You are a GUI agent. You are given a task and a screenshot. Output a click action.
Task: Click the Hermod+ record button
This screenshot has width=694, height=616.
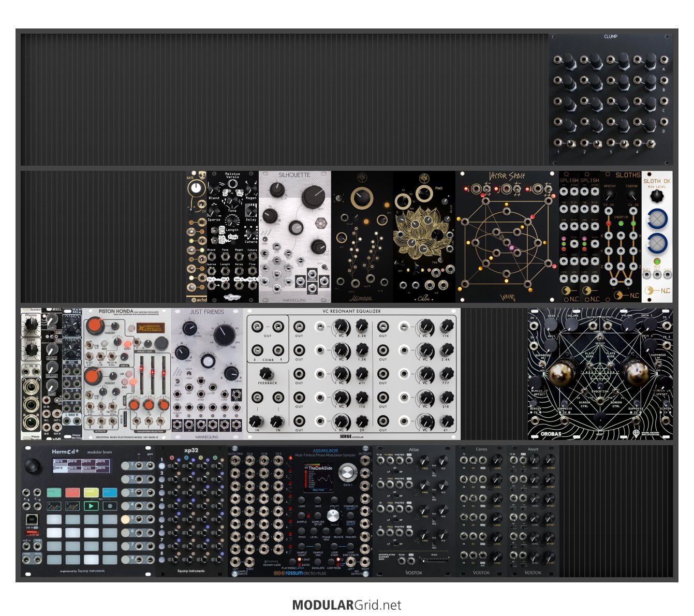pos(110,506)
